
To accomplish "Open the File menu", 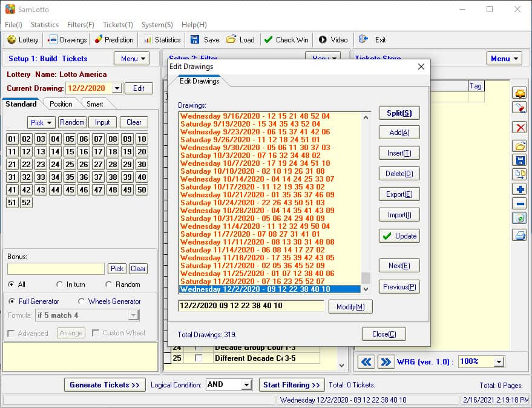I will coord(13,25).
